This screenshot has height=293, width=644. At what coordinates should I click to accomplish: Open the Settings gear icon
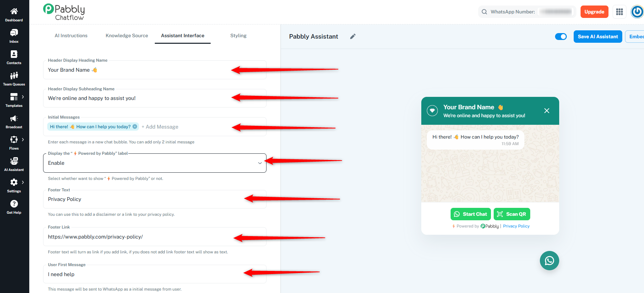14,182
